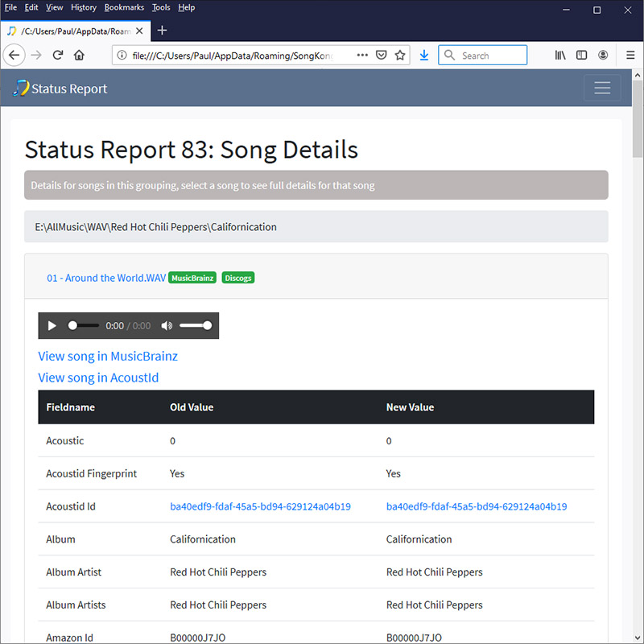
Task: Save page to Pocket icon
Action: pos(381,55)
